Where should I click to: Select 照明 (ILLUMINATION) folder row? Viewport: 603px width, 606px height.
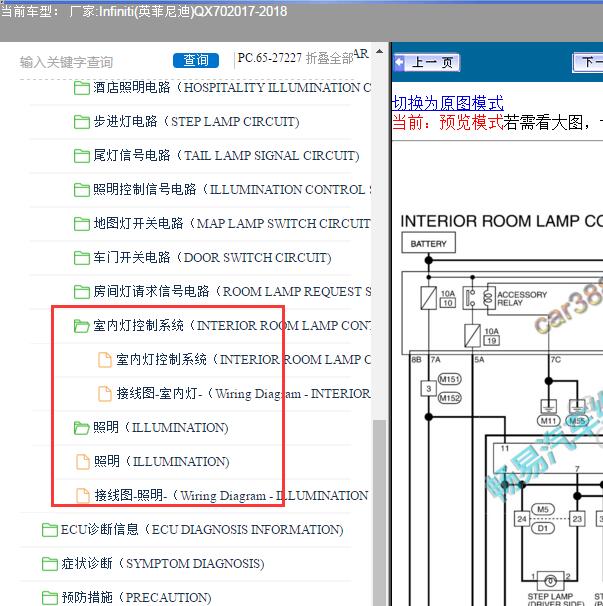(161, 428)
